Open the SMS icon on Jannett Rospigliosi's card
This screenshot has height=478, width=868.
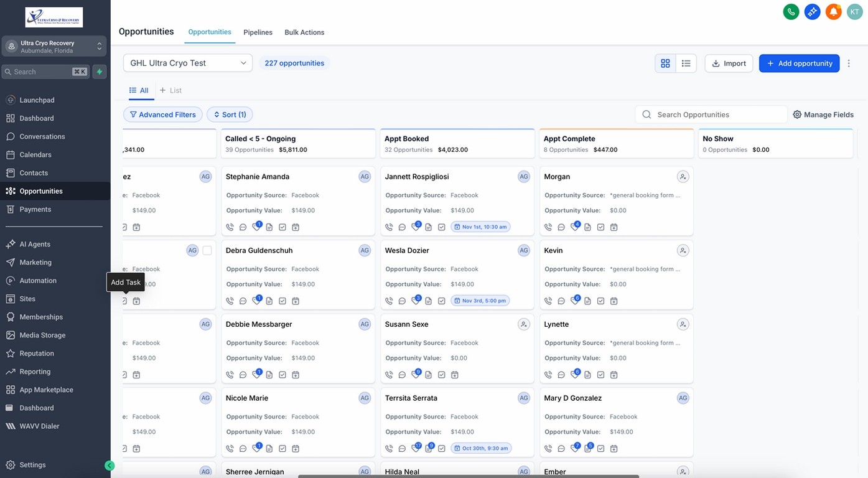(402, 227)
